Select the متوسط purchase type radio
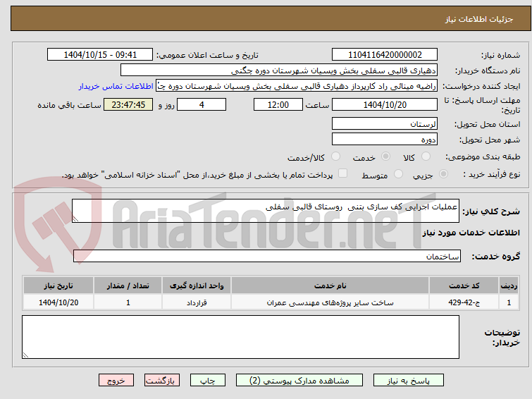The width and height of the screenshot is (532, 399). coord(398,174)
